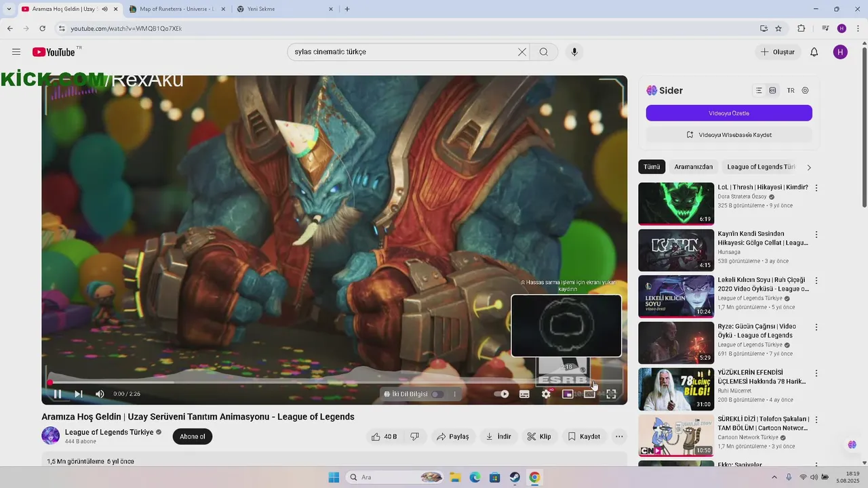Toggle İki Dil Bilgisi switch
Image resolution: width=868 pixels, height=488 pixels.
[x=437, y=394]
